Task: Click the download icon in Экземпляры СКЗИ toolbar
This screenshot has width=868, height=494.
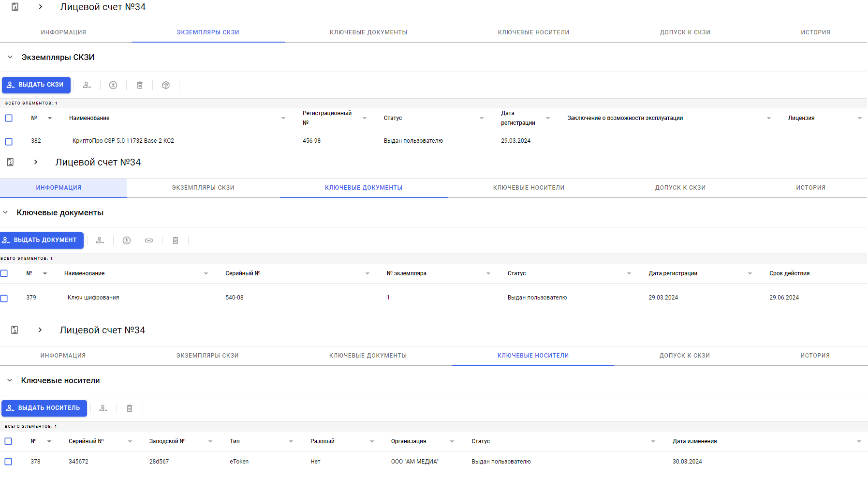Action: coord(113,85)
